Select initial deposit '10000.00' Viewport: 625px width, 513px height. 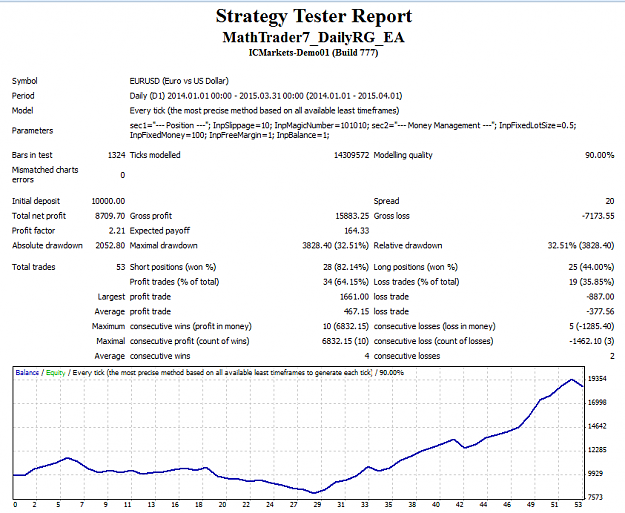tap(108, 201)
